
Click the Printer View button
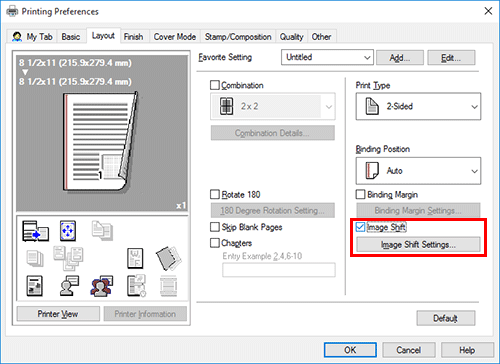coord(58,314)
